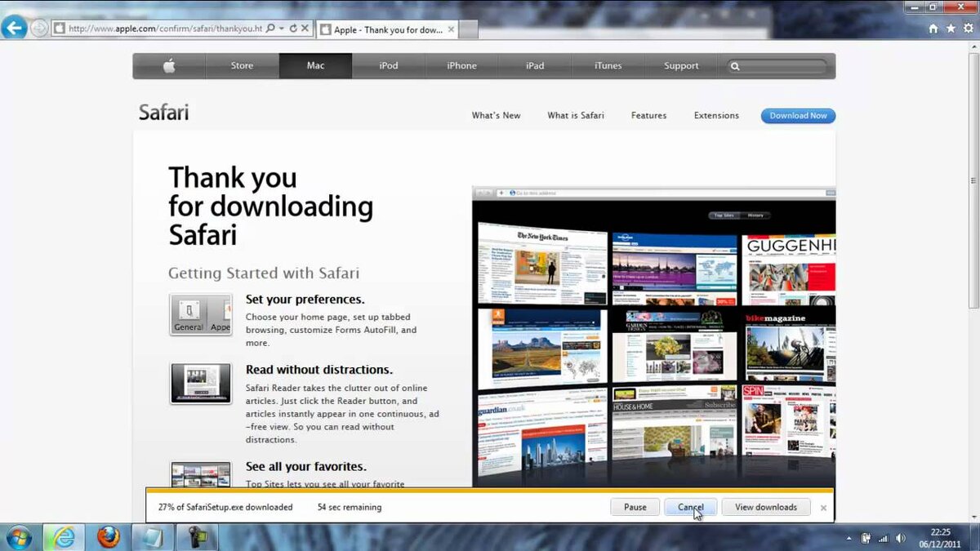Open the Windows Start button
The image size is (980, 551).
click(17, 537)
